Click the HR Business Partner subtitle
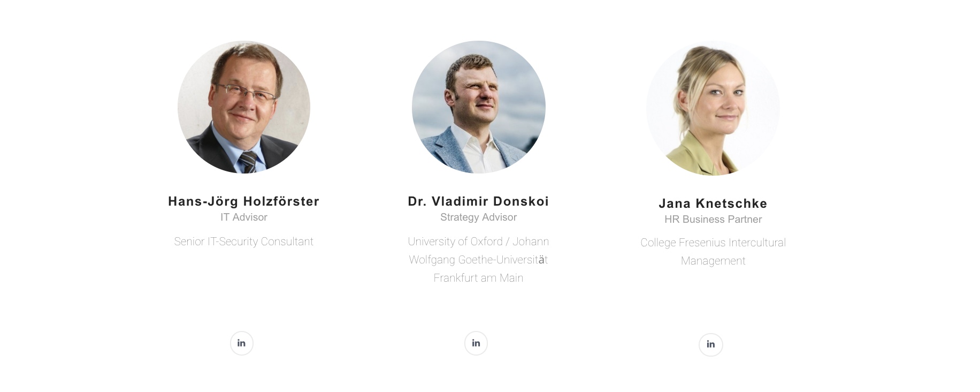Screen dimensions: 980x392 pyautogui.click(x=713, y=220)
